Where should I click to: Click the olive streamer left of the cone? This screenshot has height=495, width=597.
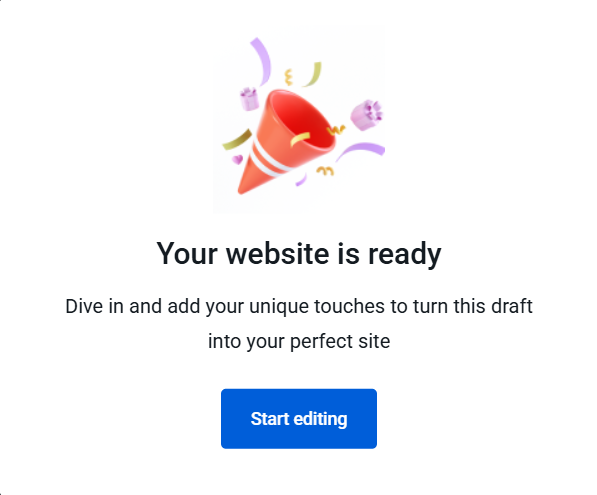click(x=237, y=140)
